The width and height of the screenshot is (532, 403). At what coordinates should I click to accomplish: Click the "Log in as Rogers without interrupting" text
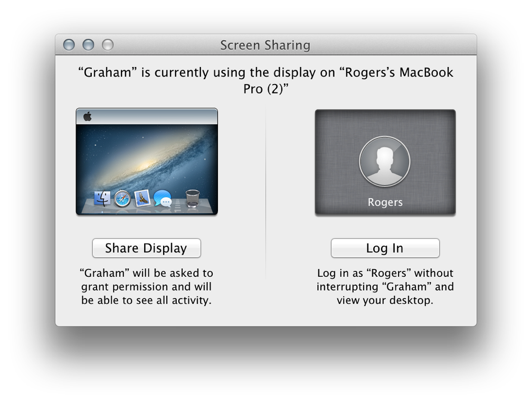pos(385,287)
